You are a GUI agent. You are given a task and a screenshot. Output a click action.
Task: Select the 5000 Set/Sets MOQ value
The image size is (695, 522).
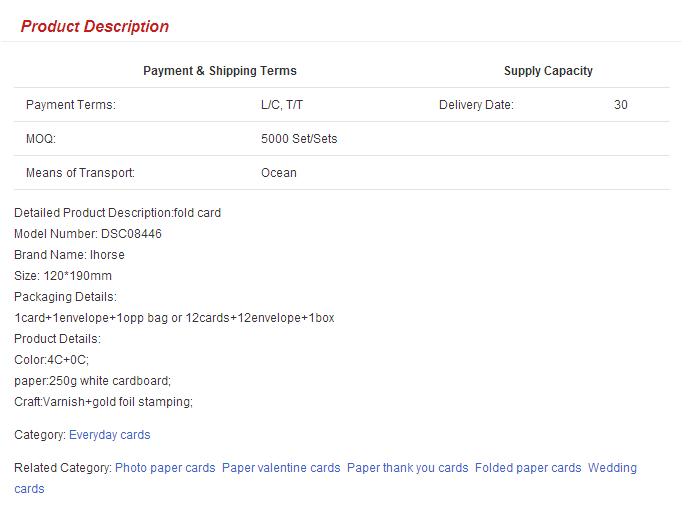299,139
